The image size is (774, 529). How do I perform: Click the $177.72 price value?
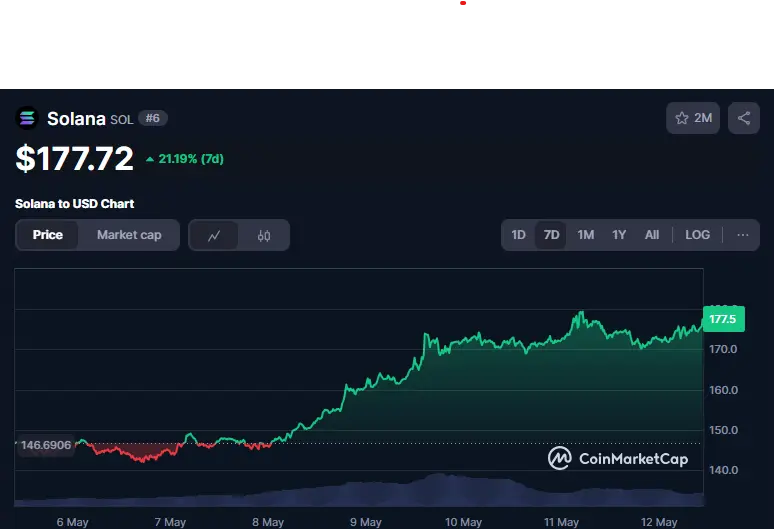tap(75, 159)
